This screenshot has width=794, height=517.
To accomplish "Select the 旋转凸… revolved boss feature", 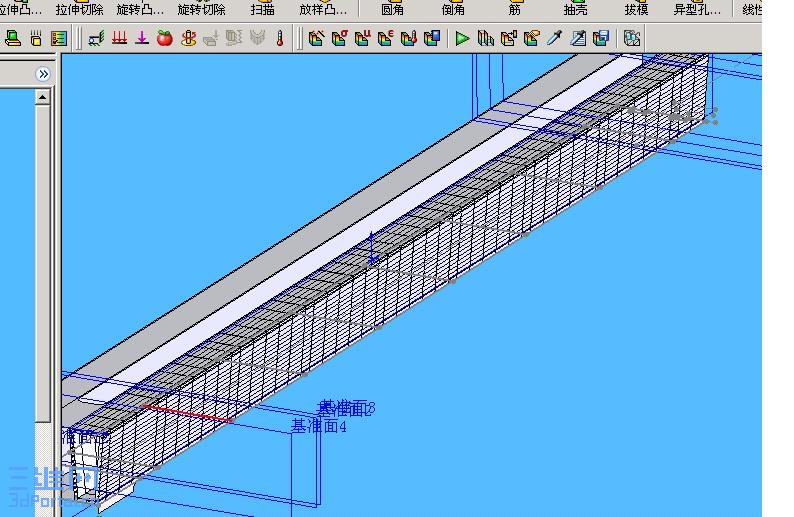I will (x=140, y=10).
